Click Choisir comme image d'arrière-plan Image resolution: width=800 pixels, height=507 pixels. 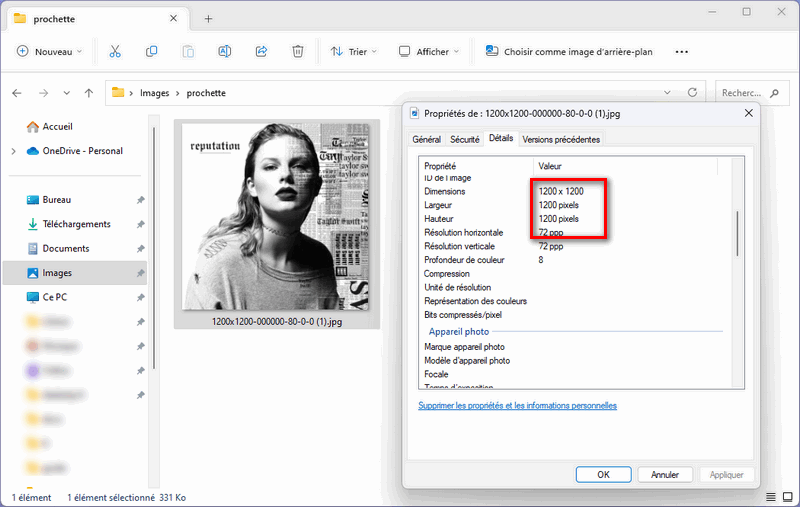pos(569,52)
